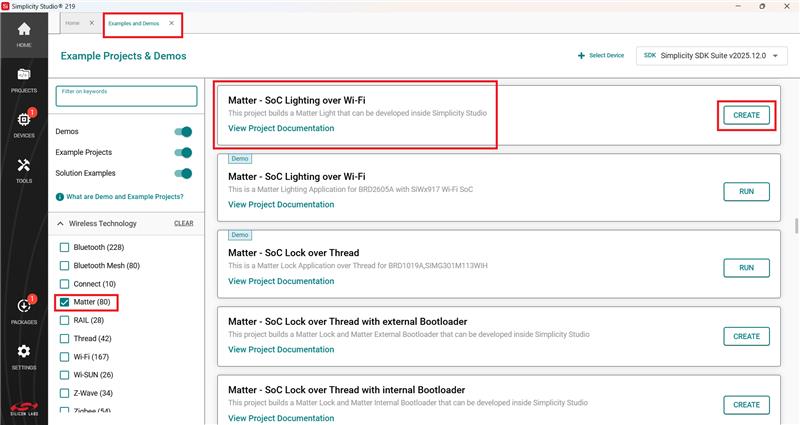This screenshot has width=800, height=425.
Task: Check the Bluetooth (228) checkbox
Action: (x=64, y=247)
